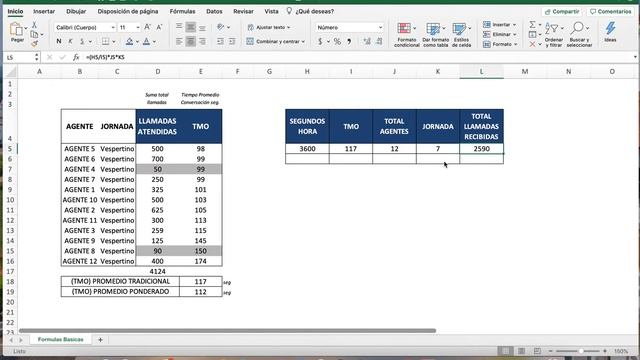Click the Comentarios button
This screenshot has width=640, height=360.
(610, 11)
